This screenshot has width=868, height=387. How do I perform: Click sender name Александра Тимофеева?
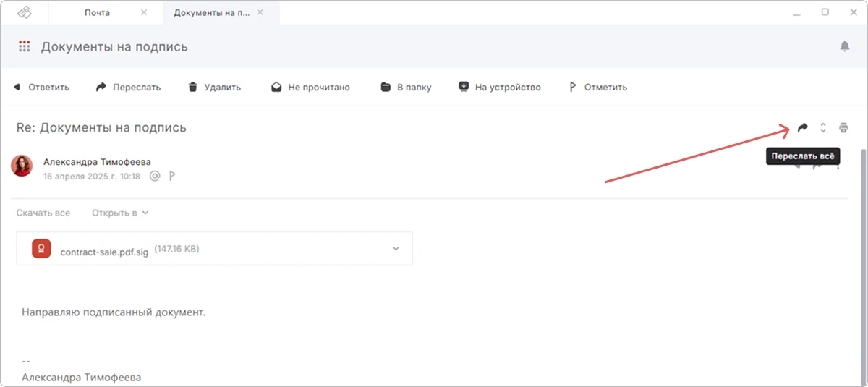(x=97, y=162)
